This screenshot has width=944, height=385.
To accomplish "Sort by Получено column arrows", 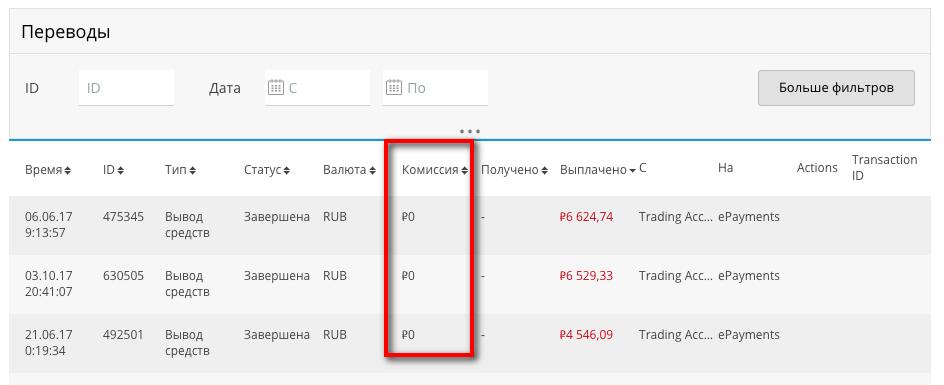I will (544, 171).
